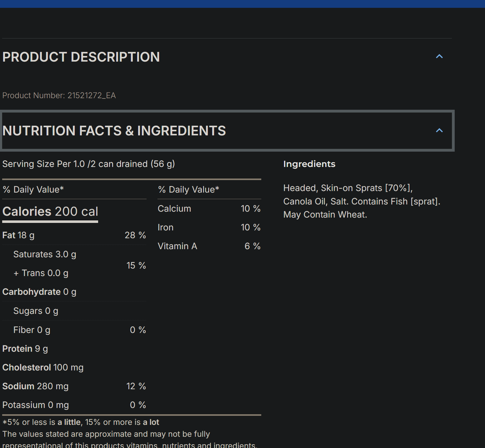Click the + Trans 0.0 g row
Viewport: 485px width, 448px height.
coord(41,273)
